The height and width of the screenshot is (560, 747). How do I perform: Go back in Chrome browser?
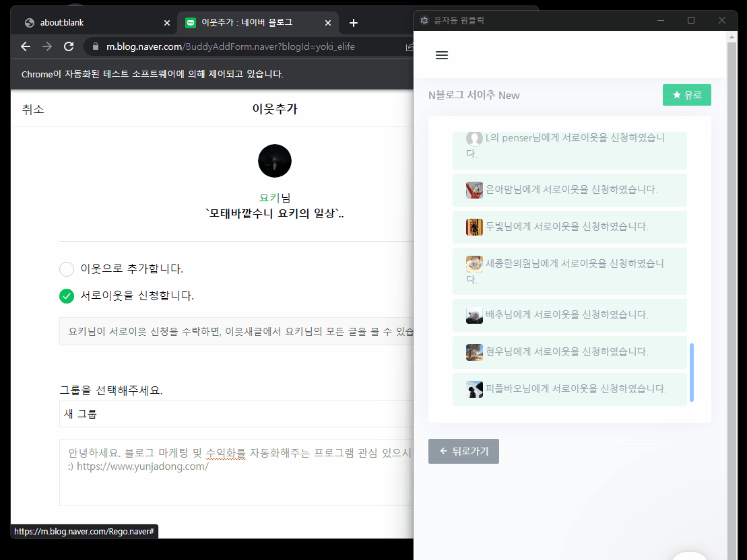click(x=26, y=46)
